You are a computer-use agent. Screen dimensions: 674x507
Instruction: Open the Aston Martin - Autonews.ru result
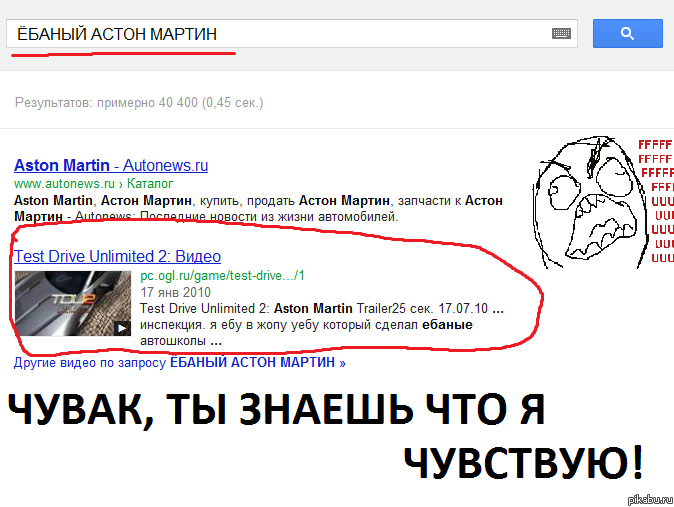(x=111, y=166)
